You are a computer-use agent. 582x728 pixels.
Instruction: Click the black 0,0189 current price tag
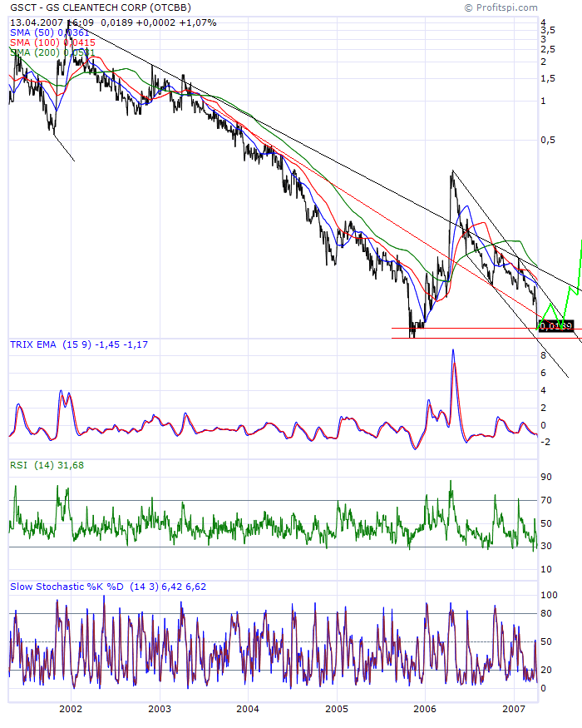pyautogui.click(x=556, y=325)
